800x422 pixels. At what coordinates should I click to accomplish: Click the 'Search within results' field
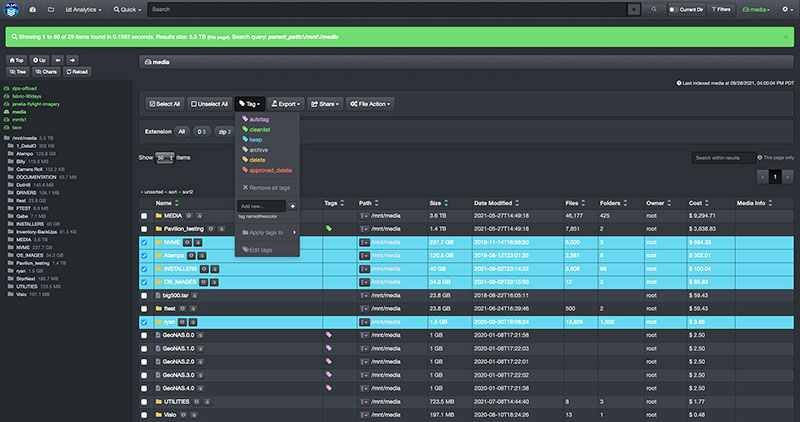723,158
